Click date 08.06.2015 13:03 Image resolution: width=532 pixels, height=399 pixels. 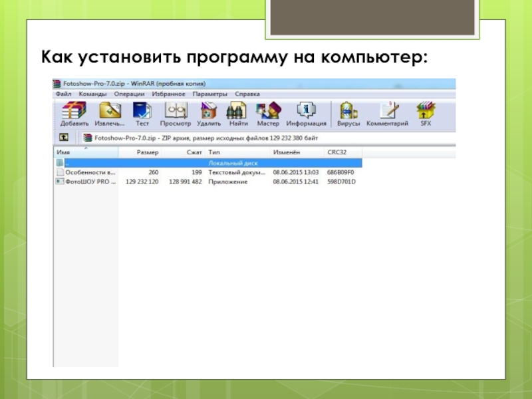coord(295,172)
